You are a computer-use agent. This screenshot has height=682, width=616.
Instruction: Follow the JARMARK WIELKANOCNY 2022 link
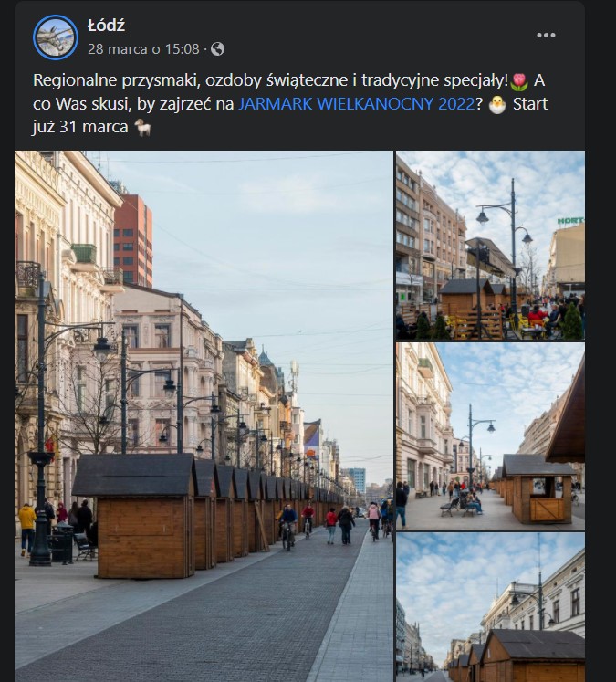point(357,104)
